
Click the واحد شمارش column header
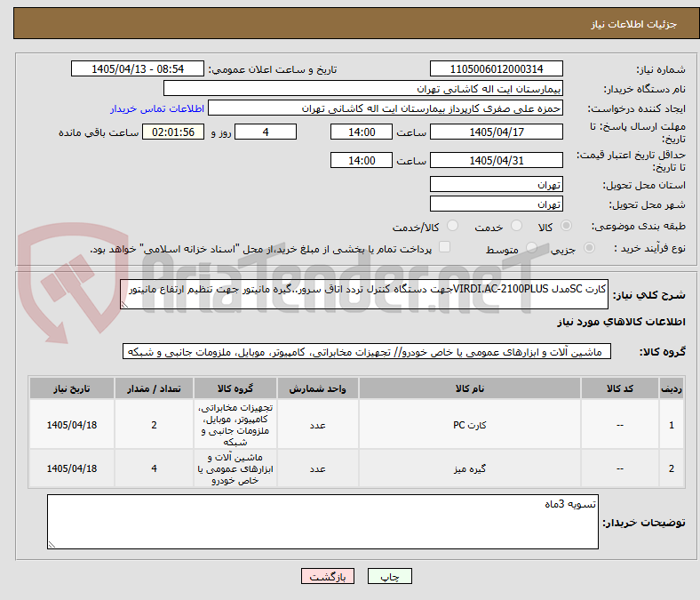(x=317, y=388)
